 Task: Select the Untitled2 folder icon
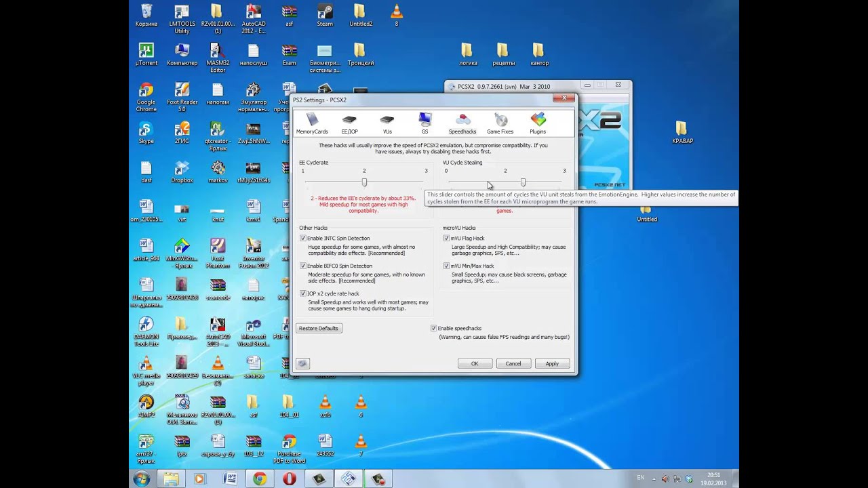point(361,16)
